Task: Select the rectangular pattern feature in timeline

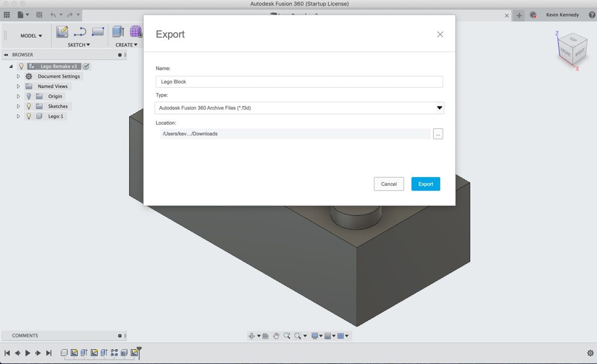Action: [114, 353]
